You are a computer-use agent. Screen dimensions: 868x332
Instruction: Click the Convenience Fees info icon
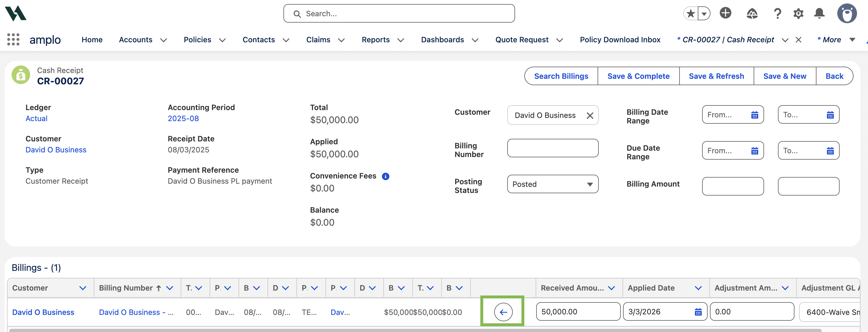385,176
